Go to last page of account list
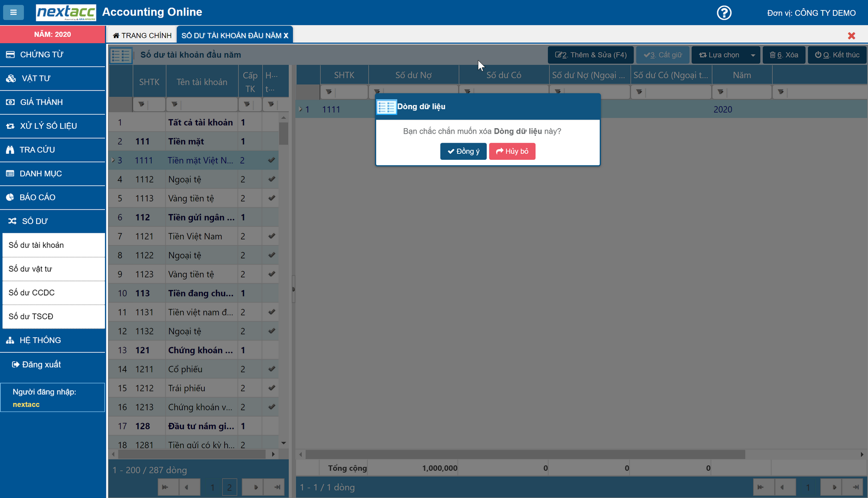 pos(277,487)
